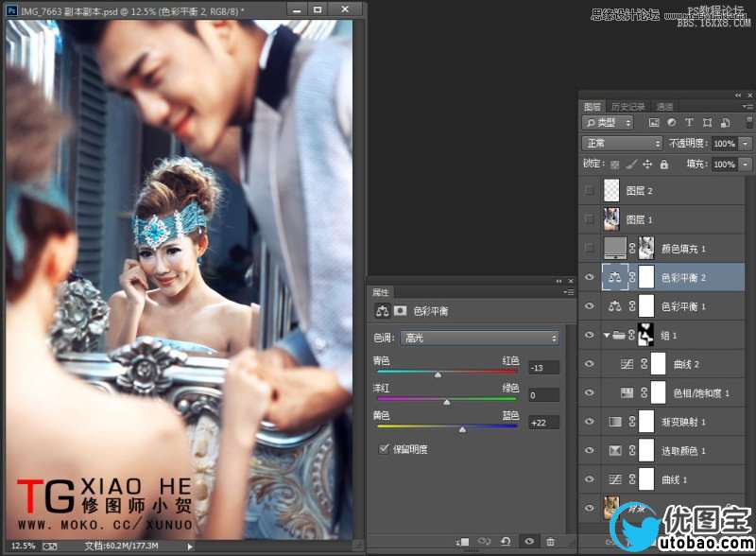Click the 不透明度 100% opacity field
The width and height of the screenshot is (756, 556).
[x=725, y=144]
